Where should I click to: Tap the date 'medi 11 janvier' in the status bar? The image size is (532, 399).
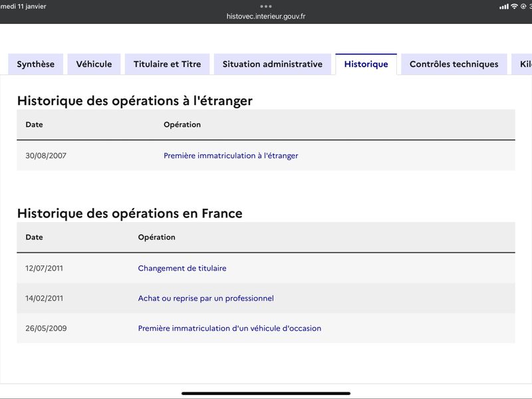pos(23,6)
